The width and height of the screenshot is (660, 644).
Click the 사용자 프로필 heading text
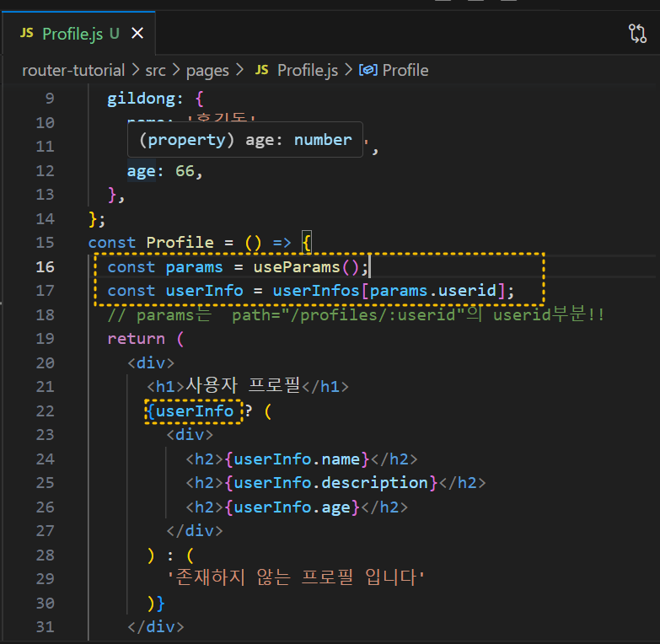coord(243,385)
